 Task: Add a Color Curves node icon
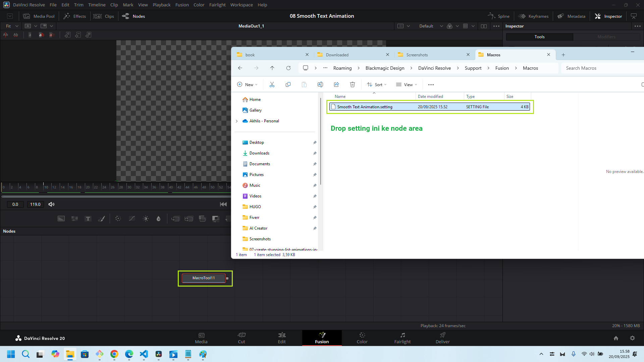point(132,219)
